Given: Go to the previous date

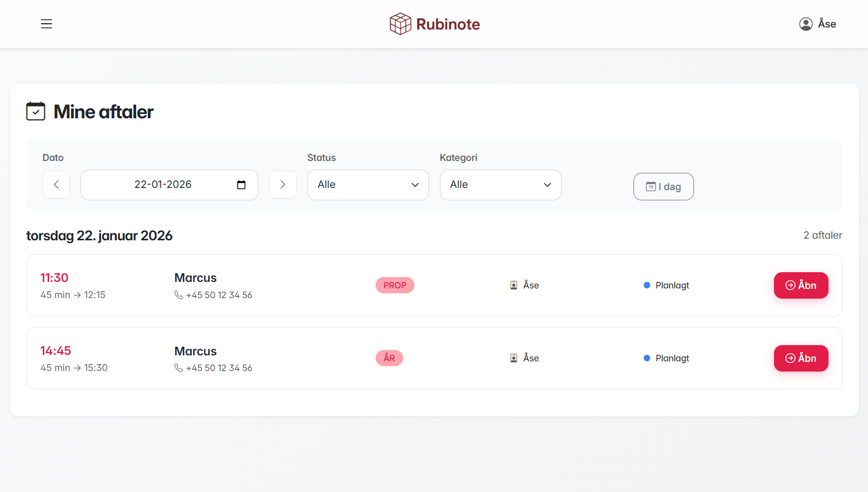Looking at the screenshot, I should (x=56, y=185).
